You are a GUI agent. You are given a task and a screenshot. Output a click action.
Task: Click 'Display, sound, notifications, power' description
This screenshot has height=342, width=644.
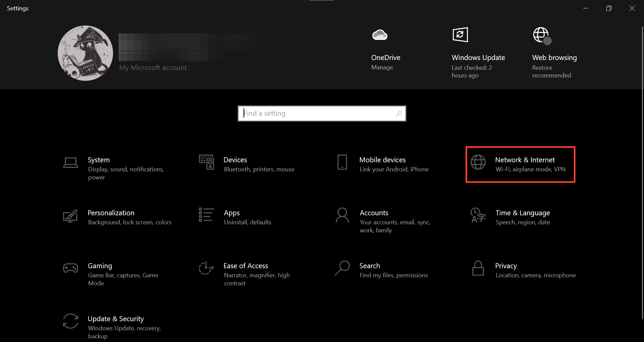[x=126, y=173]
